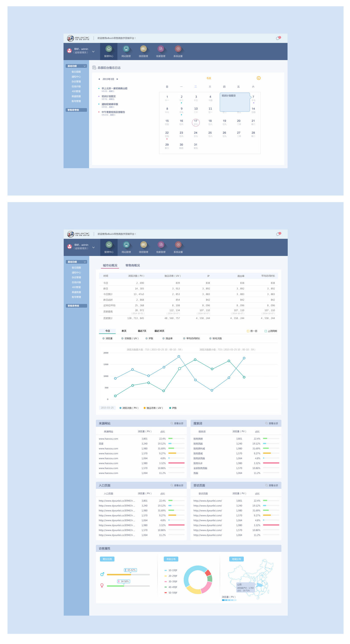350x644 pixels.
Task: Click the Buick logo on statistics page
Action: click(78, 234)
